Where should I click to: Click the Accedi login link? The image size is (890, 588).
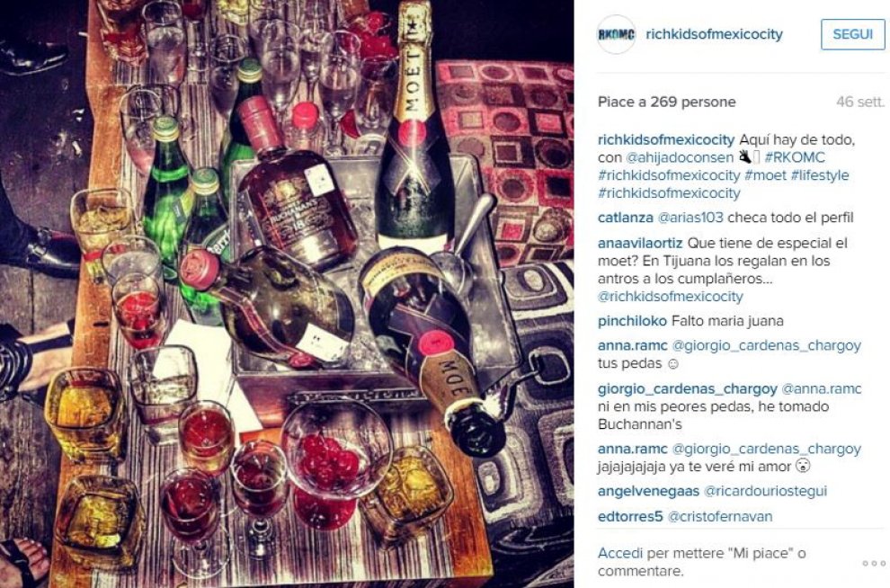coord(620,553)
